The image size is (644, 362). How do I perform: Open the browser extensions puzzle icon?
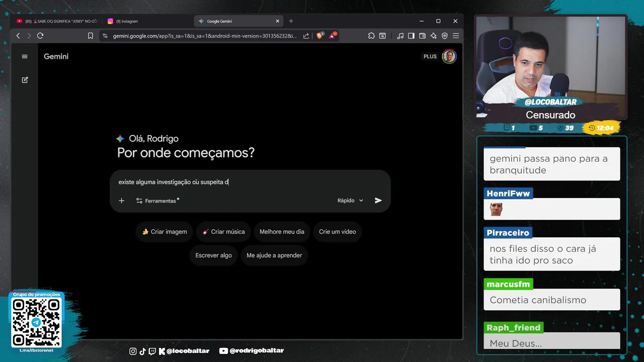(371, 36)
